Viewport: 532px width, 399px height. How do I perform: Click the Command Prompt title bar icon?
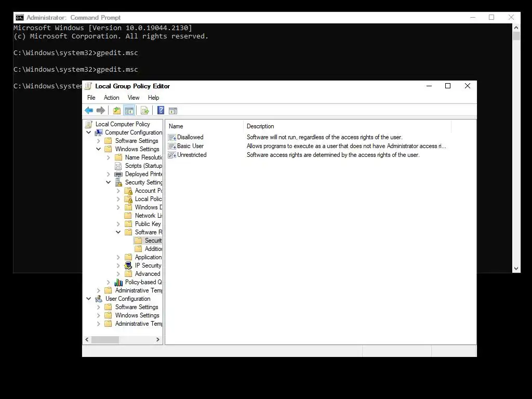[20, 18]
